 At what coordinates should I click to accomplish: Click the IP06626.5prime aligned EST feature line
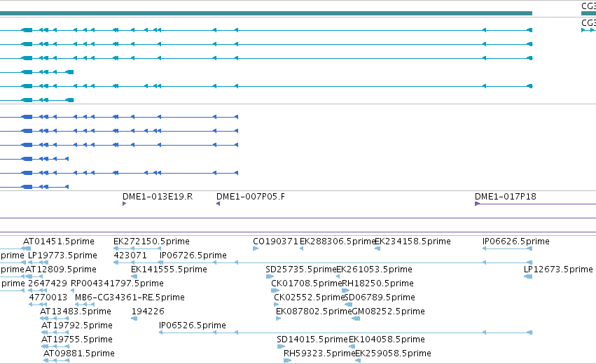507,248
